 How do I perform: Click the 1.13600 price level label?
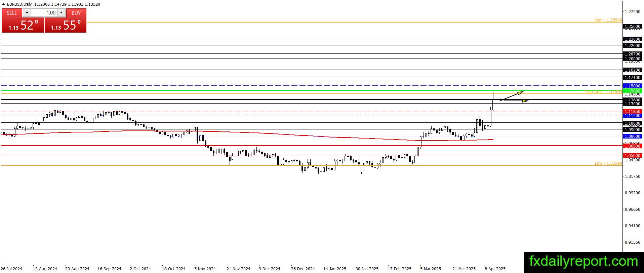(x=632, y=100)
